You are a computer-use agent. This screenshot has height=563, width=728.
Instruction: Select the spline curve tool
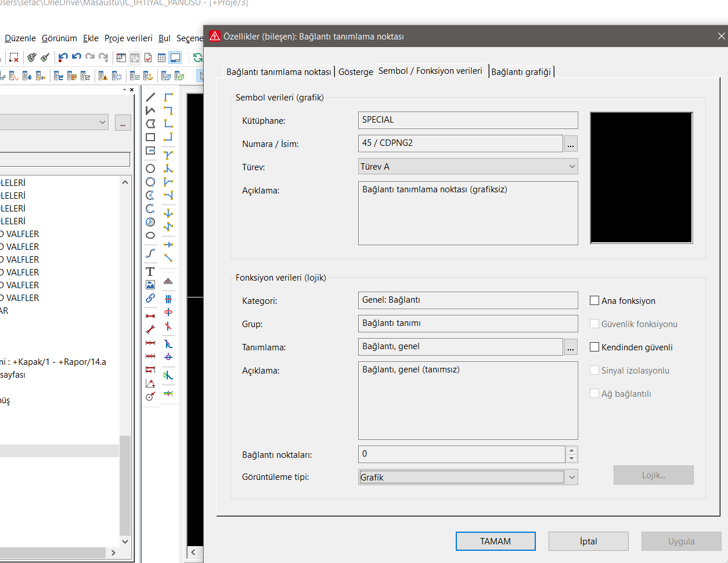pos(150,253)
